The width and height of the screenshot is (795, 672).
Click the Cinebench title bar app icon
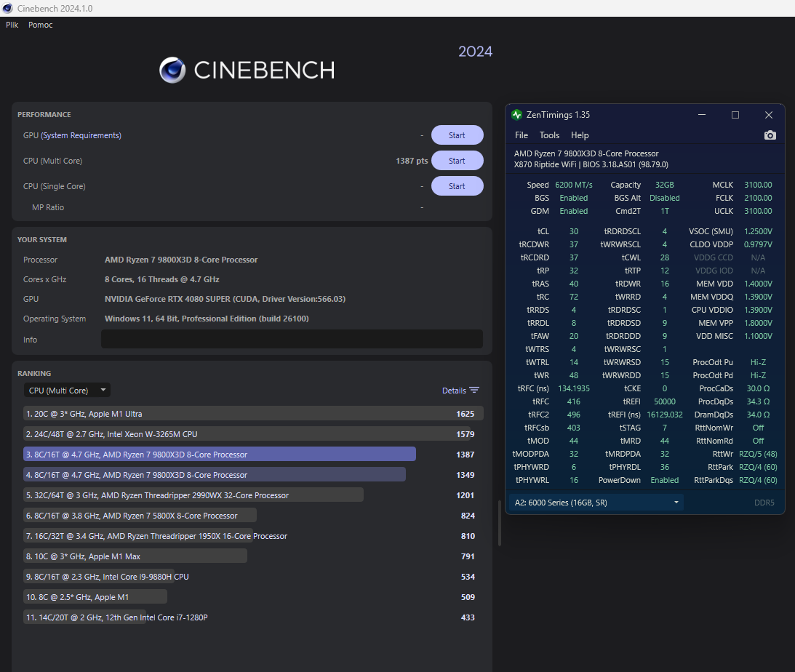click(x=8, y=9)
